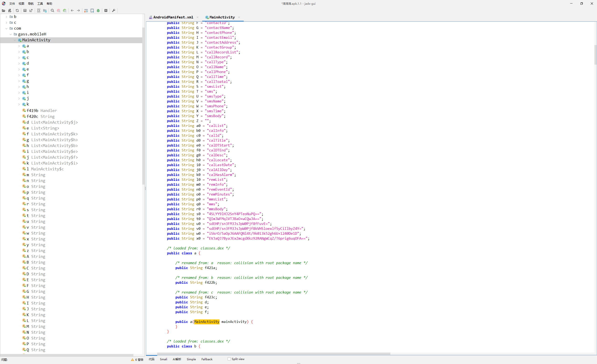Click the sync/refresh toolbar icon
This screenshot has width=597, height=364.
[x=17, y=10]
